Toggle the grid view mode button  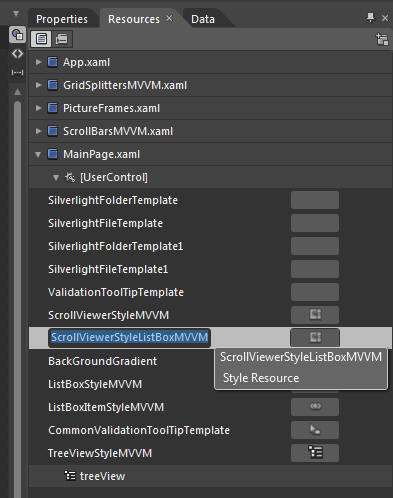tap(62, 39)
